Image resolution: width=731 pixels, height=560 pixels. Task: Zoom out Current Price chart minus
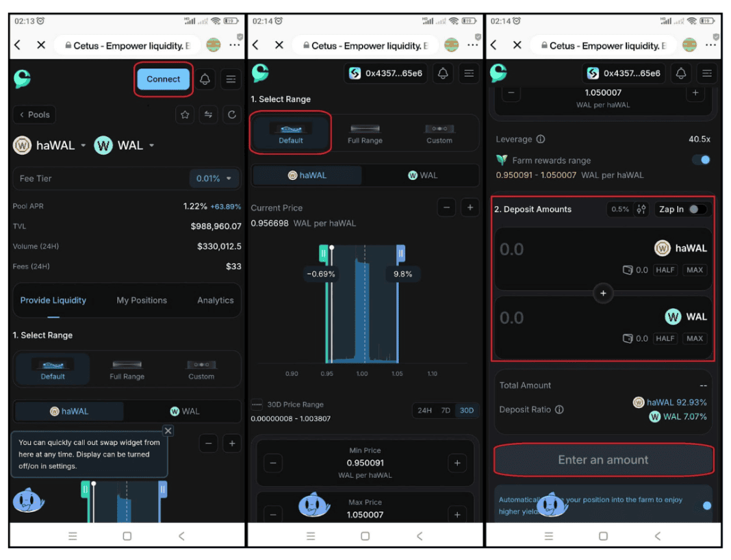click(x=447, y=207)
